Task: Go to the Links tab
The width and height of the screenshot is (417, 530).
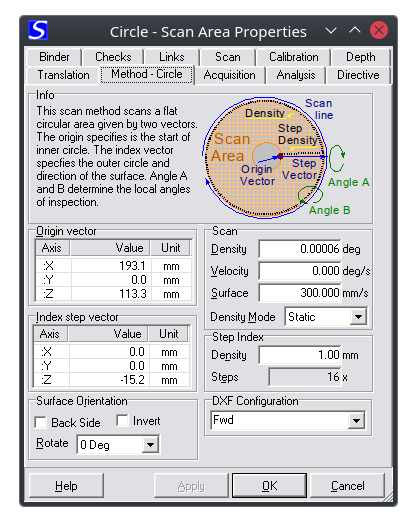Action: point(172,57)
